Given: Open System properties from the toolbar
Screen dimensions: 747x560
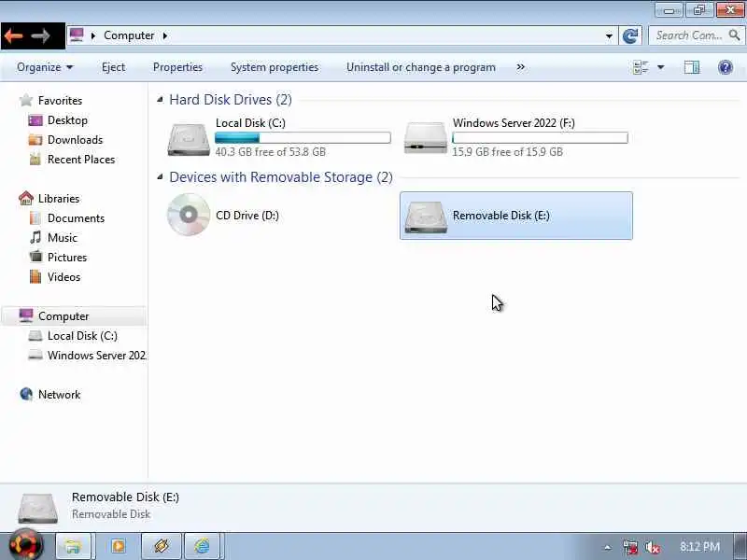Looking at the screenshot, I should [x=275, y=67].
